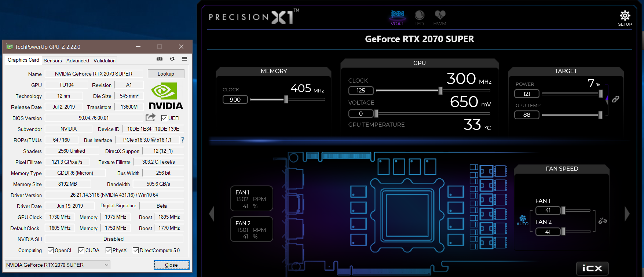Click the power target field showing 121
Screen dimensions: 644x277
tap(527, 94)
